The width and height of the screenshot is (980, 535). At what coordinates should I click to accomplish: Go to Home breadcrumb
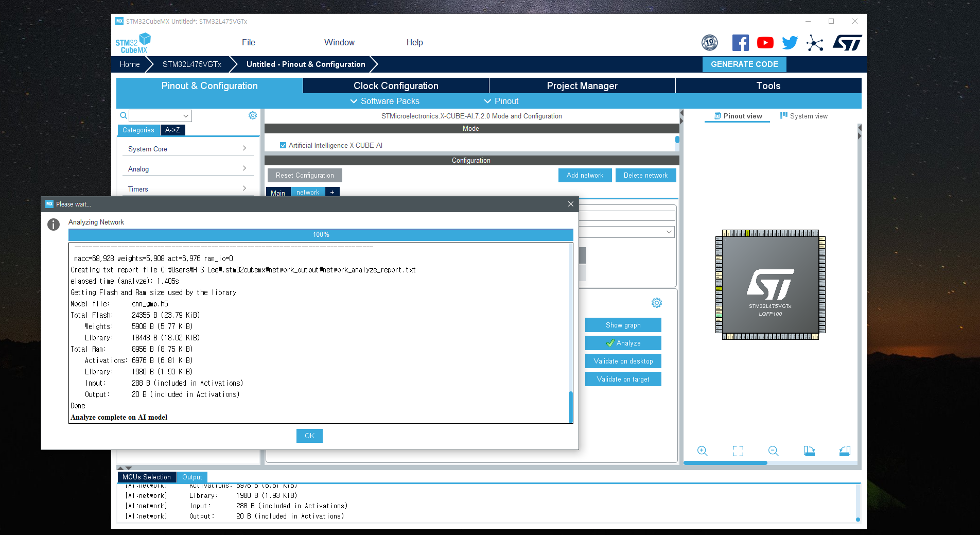130,64
